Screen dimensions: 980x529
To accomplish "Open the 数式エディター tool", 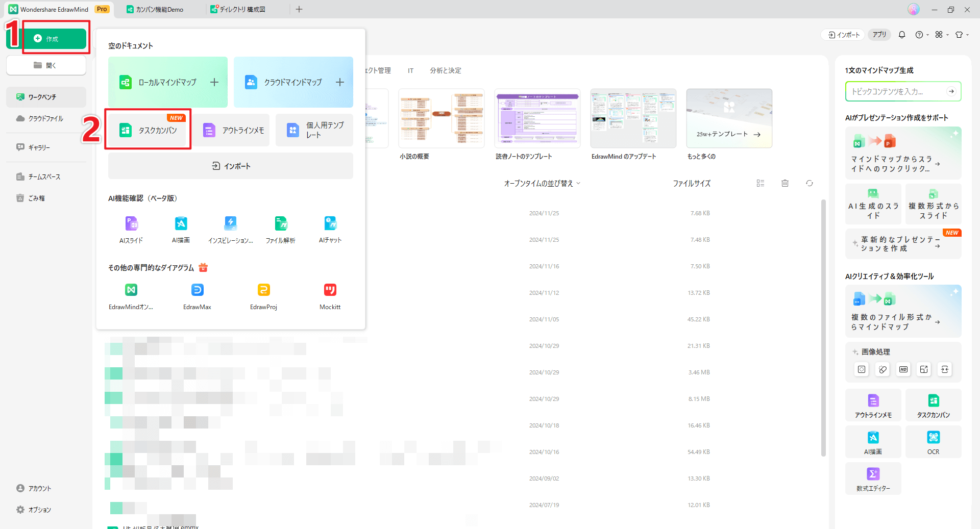I will tap(873, 478).
